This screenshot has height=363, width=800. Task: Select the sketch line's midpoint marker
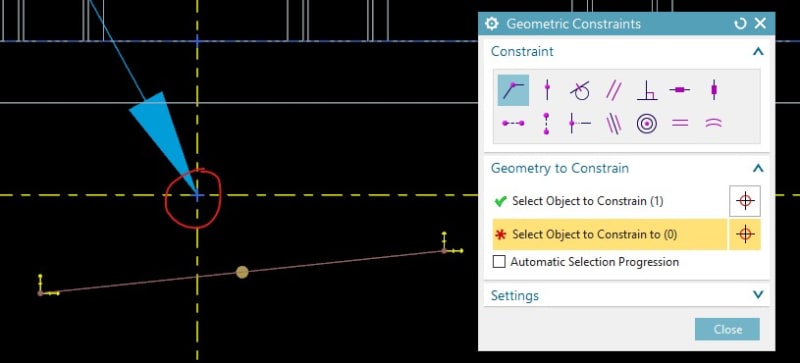[242, 272]
